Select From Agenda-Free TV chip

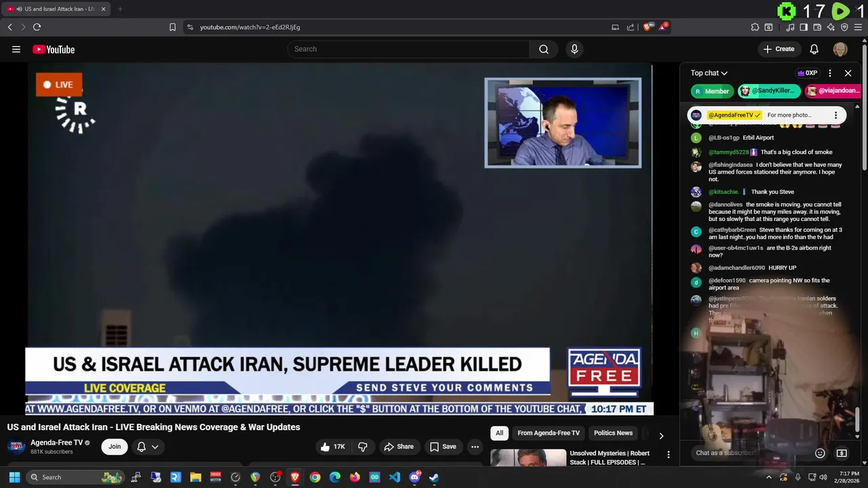pyautogui.click(x=549, y=433)
